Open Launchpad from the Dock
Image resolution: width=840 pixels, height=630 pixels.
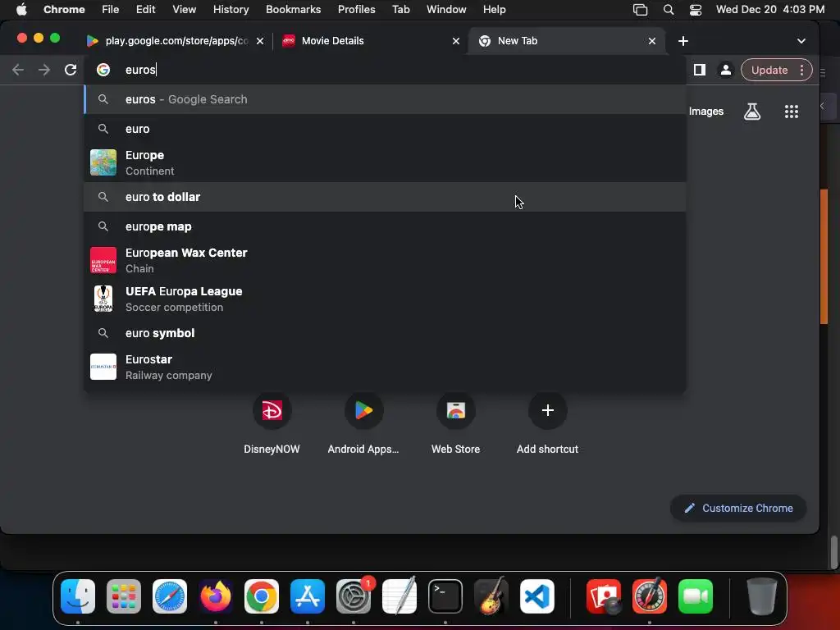pos(124,596)
